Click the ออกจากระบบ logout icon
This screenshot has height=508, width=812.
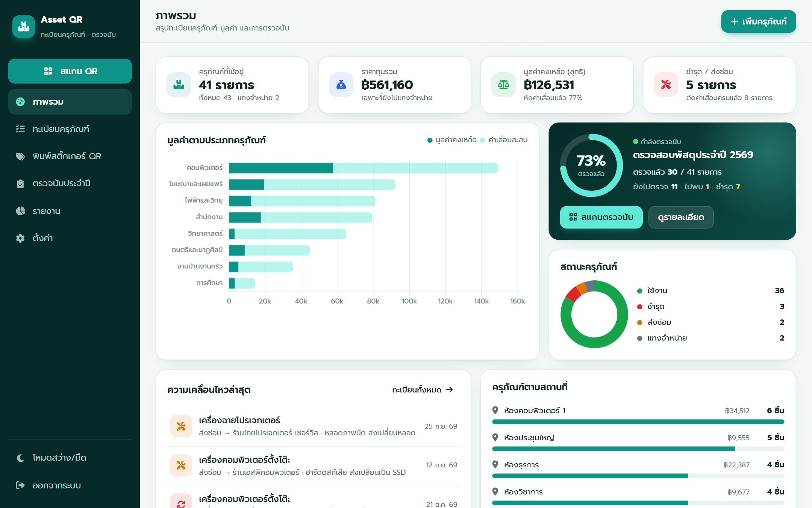(20, 485)
